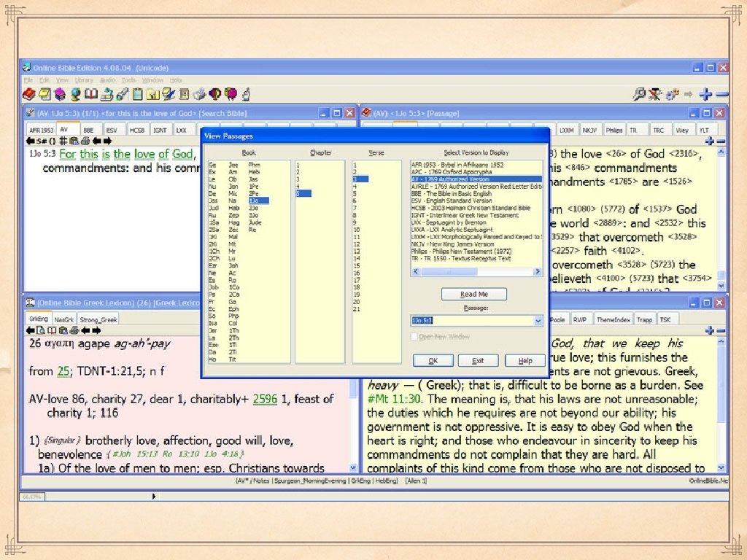Click the first back arrow in Search Bible window
The image size is (747, 560).
click(x=31, y=141)
